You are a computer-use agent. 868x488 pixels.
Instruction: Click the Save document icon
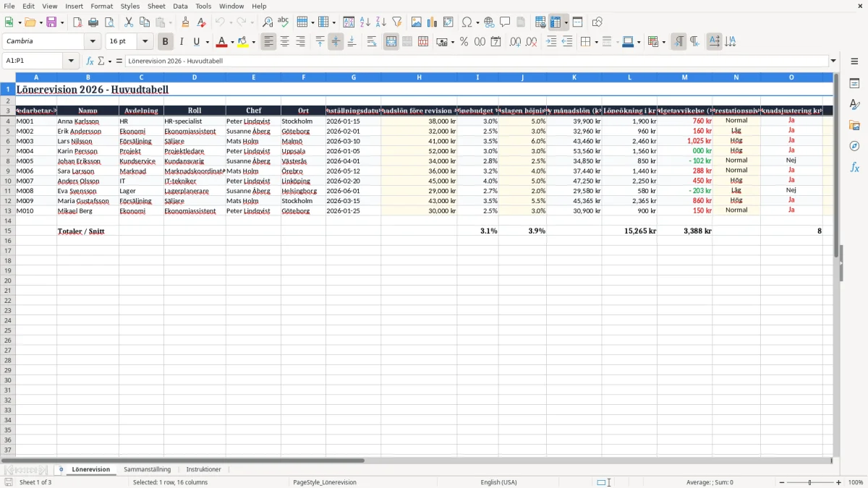51,22
